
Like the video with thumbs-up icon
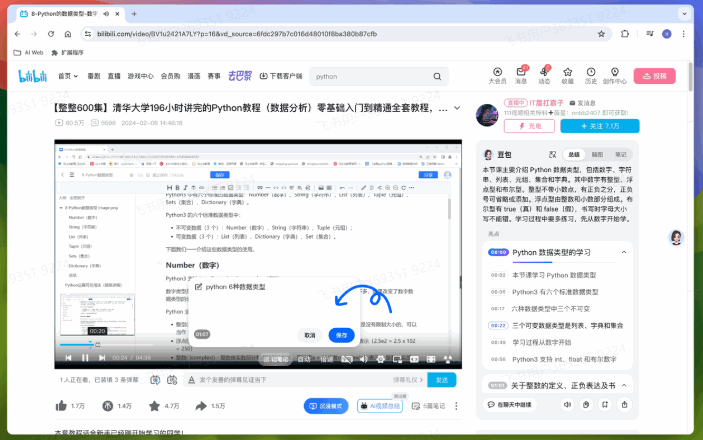(x=62, y=406)
